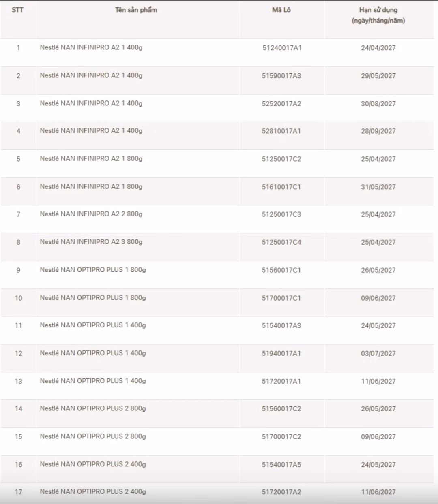Select the expiry date 03/07/2027
The width and height of the screenshot is (438, 504).
point(378,353)
